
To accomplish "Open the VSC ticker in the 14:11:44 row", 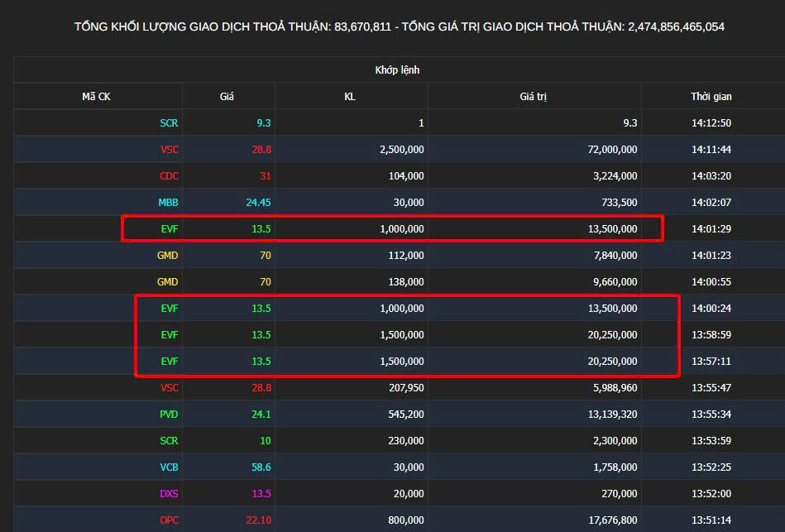I will [x=169, y=150].
